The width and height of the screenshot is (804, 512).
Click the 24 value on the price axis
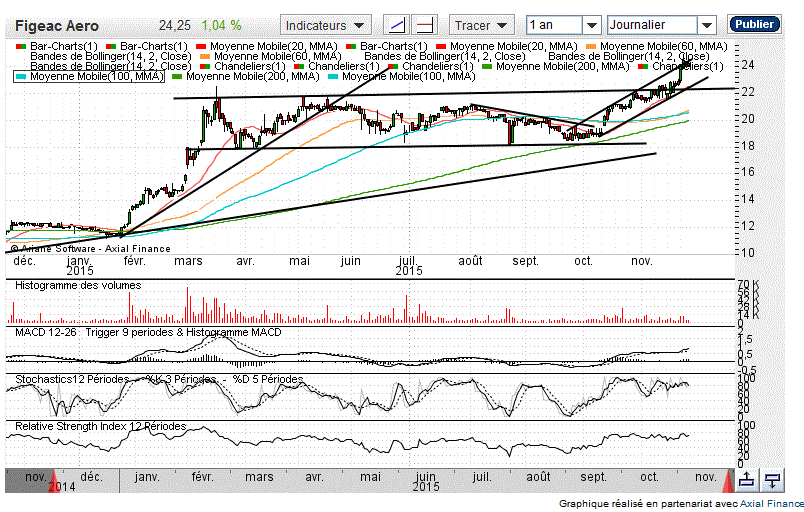point(748,65)
